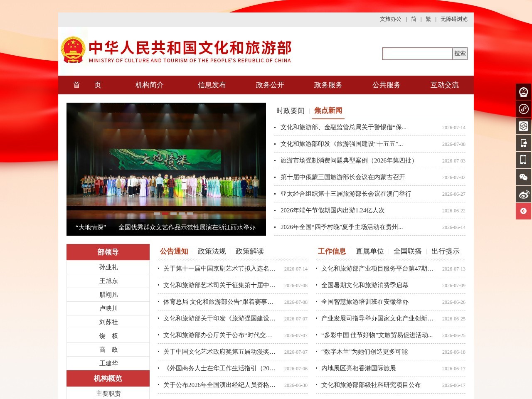Open the mobile phone sidebar icon
This screenshot has width=532, height=399.
tap(524, 160)
